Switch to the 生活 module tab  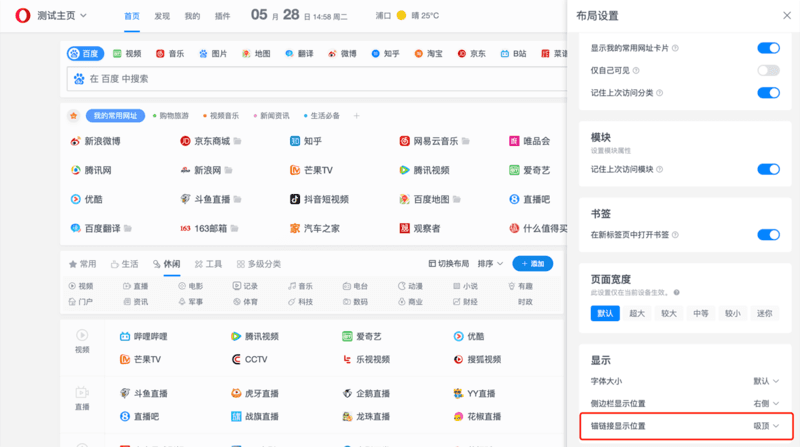tap(124, 264)
